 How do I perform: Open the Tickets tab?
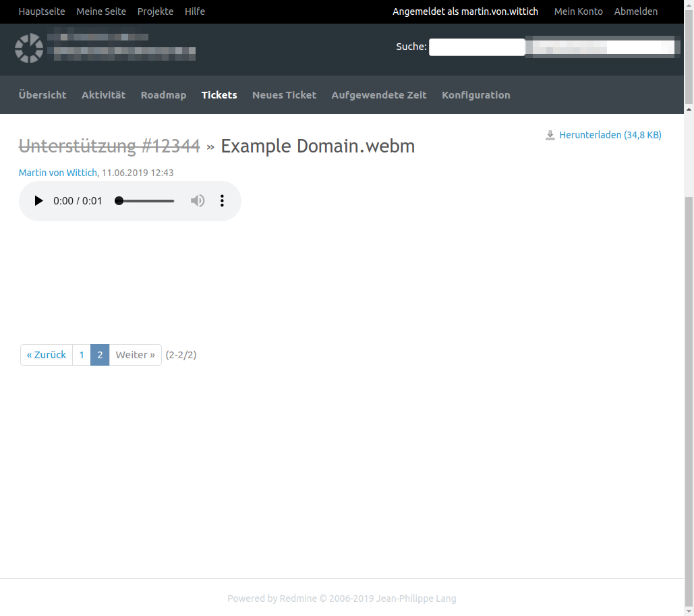pyautogui.click(x=219, y=95)
